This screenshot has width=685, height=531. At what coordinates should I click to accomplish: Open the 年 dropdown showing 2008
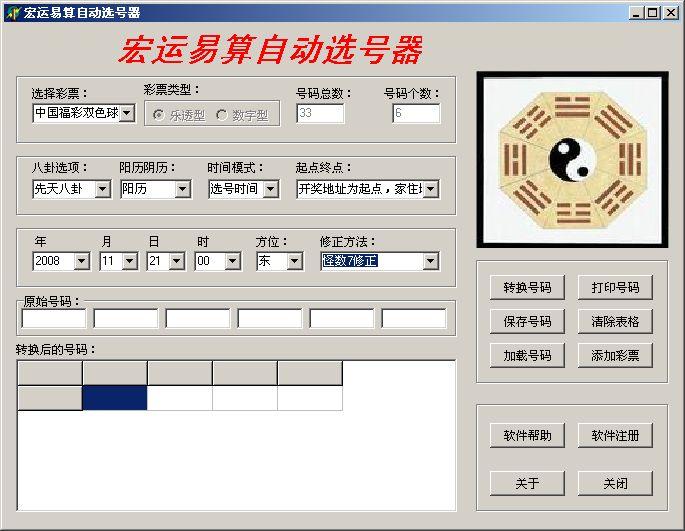[x=81, y=261]
